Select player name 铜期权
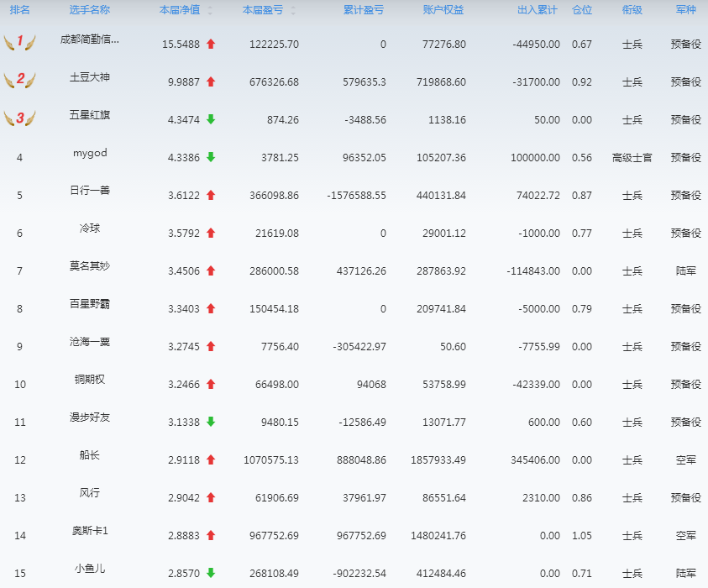The width and height of the screenshot is (708, 588). [x=89, y=380]
